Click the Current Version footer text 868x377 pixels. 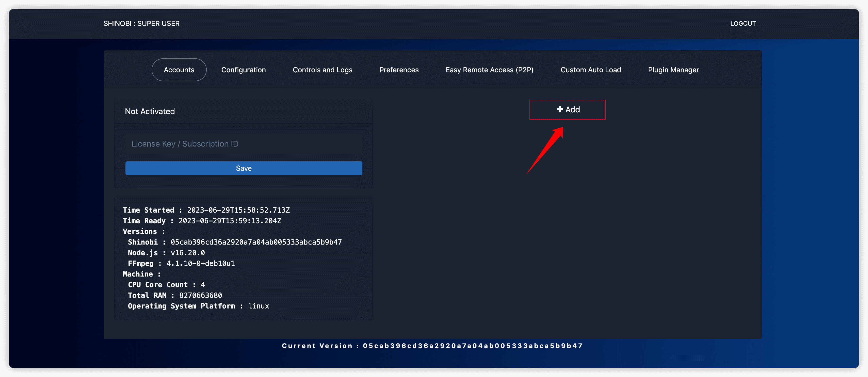pyautogui.click(x=432, y=346)
